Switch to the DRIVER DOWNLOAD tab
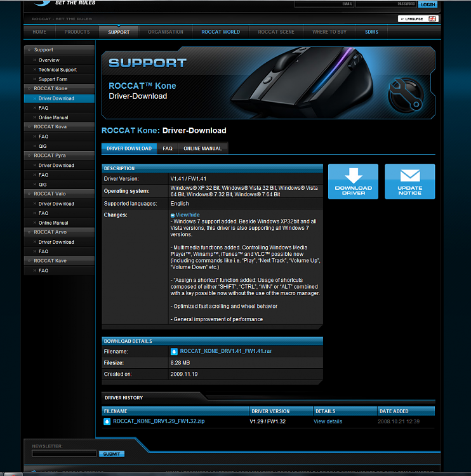Image resolution: width=471 pixels, height=476 pixels. (x=129, y=149)
